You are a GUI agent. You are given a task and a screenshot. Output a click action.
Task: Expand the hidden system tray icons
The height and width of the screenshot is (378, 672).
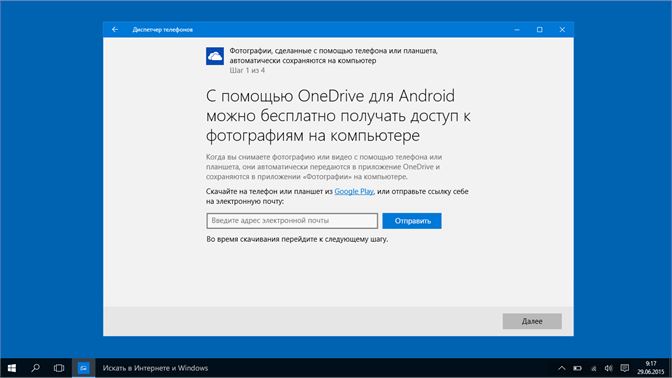click(x=561, y=368)
